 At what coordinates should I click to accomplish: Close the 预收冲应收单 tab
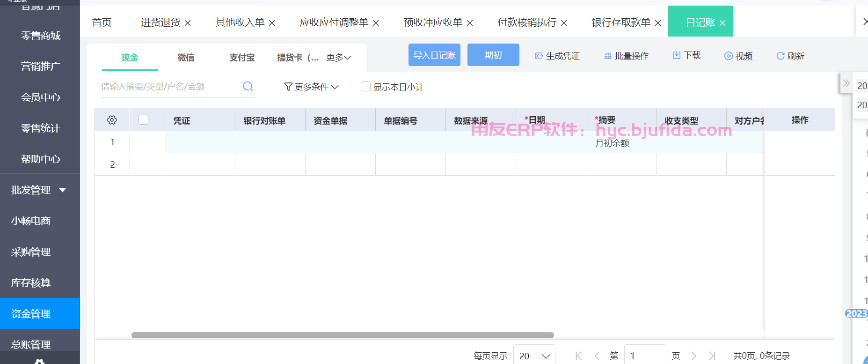[x=470, y=23]
